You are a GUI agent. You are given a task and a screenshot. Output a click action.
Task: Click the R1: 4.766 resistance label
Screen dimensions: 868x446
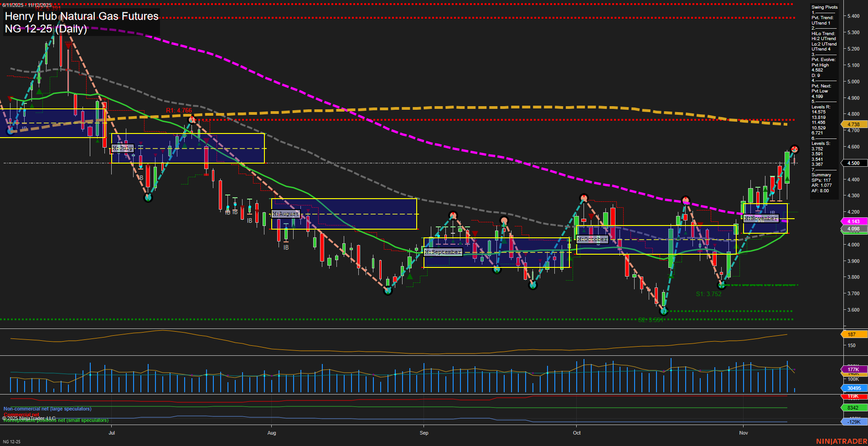click(x=179, y=111)
